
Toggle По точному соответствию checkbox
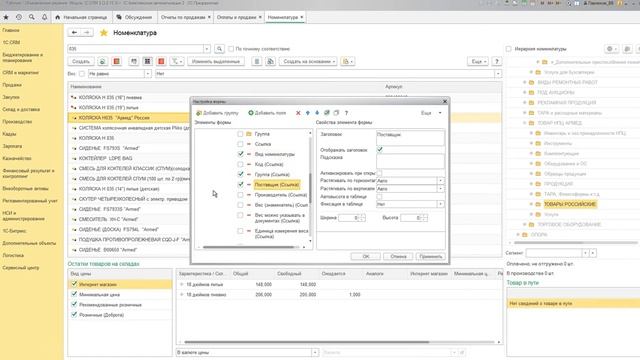[x=231, y=49]
